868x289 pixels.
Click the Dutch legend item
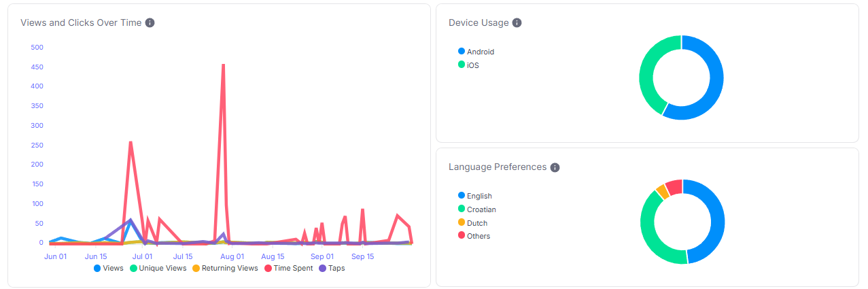pos(472,223)
